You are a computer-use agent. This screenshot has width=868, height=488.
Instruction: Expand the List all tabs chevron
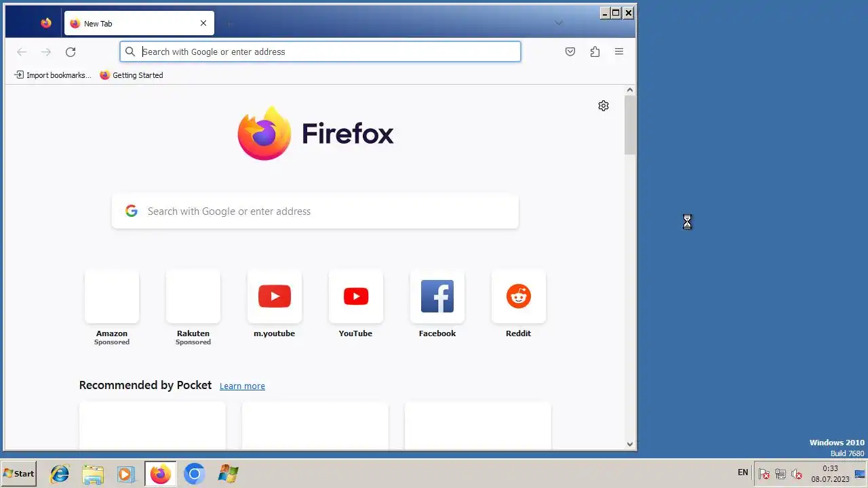tap(559, 23)
